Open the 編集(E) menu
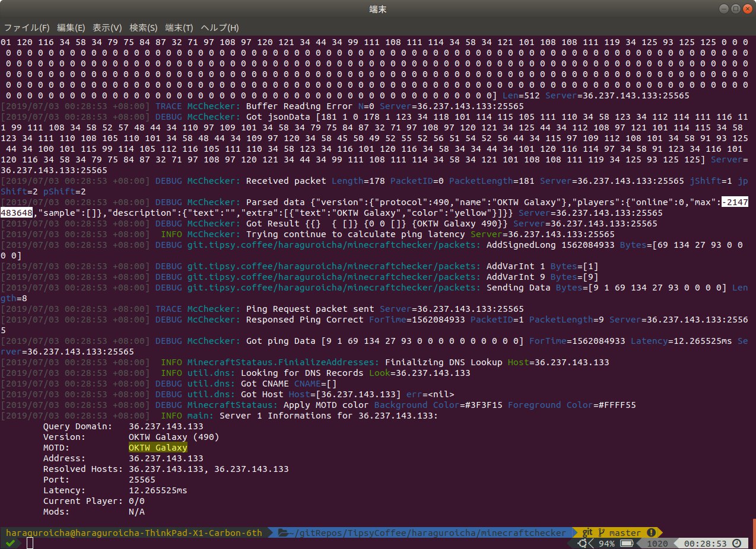The image size is (756, 549). pyautogui.click(x=71, y=28)
